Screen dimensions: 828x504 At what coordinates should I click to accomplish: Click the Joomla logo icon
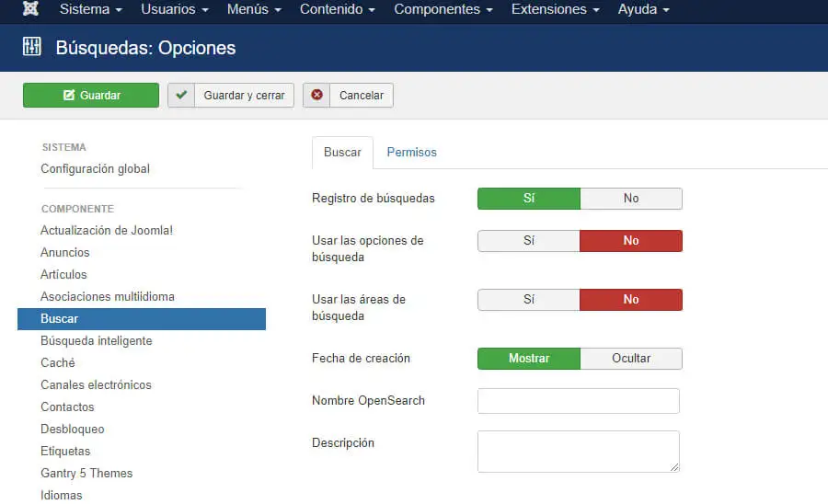[x=30, y=9]
